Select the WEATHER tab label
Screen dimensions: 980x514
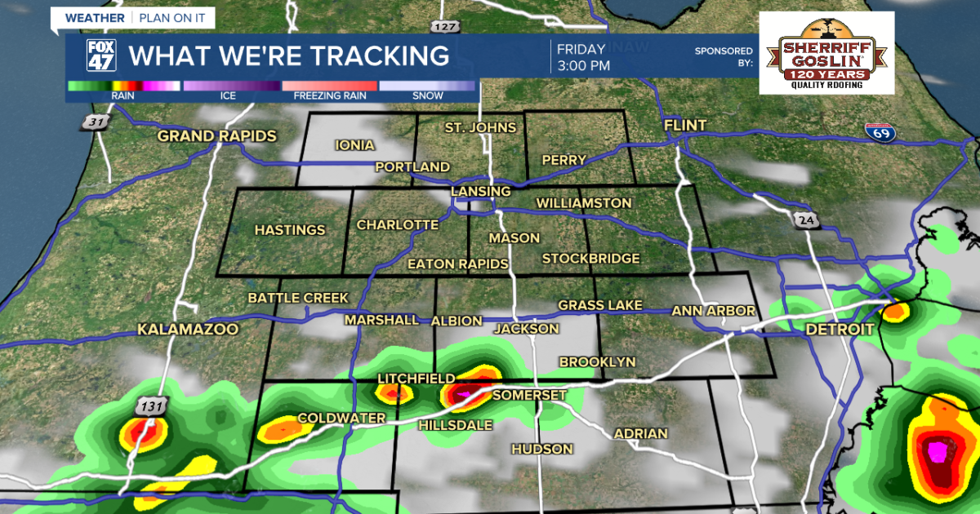[x=95, y=17]
